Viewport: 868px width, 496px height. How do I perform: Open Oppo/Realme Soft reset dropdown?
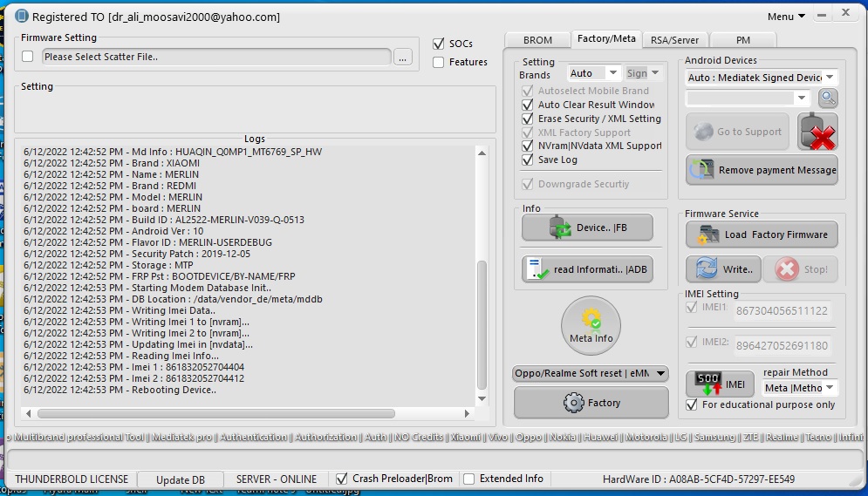[x=591, y=373]
